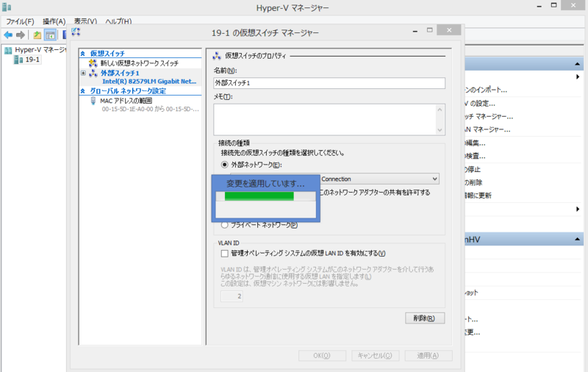Click the キャンセル(C) button
588x372 pixels.
375,356
